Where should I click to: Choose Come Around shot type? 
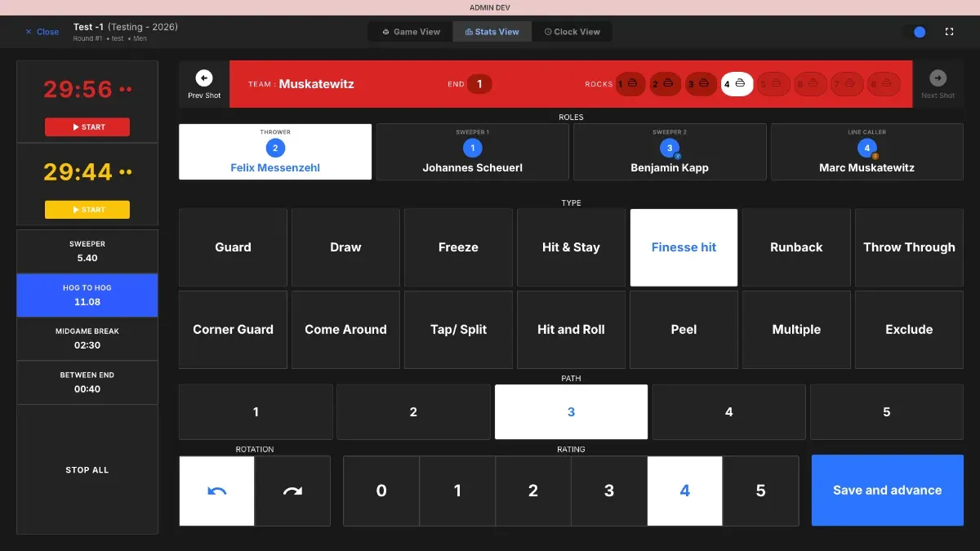[345, 330]
